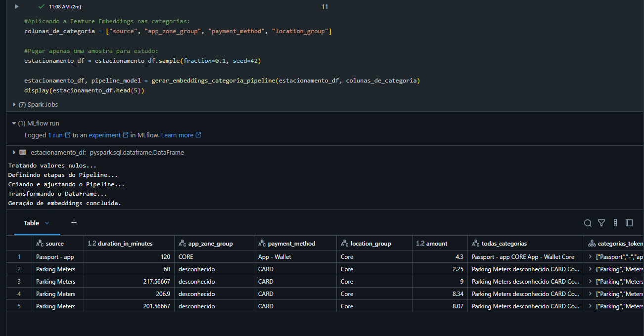The image size is (644, 336).
Task: Click string type icon of source column
Action: [x=40, y=243]
